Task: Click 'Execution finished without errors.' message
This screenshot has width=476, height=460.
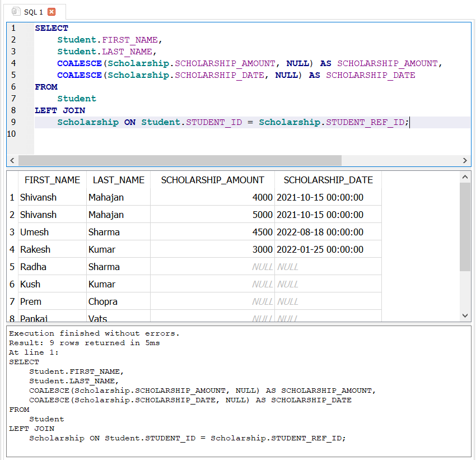Action: pyautogui.click(x=94, y=333)
